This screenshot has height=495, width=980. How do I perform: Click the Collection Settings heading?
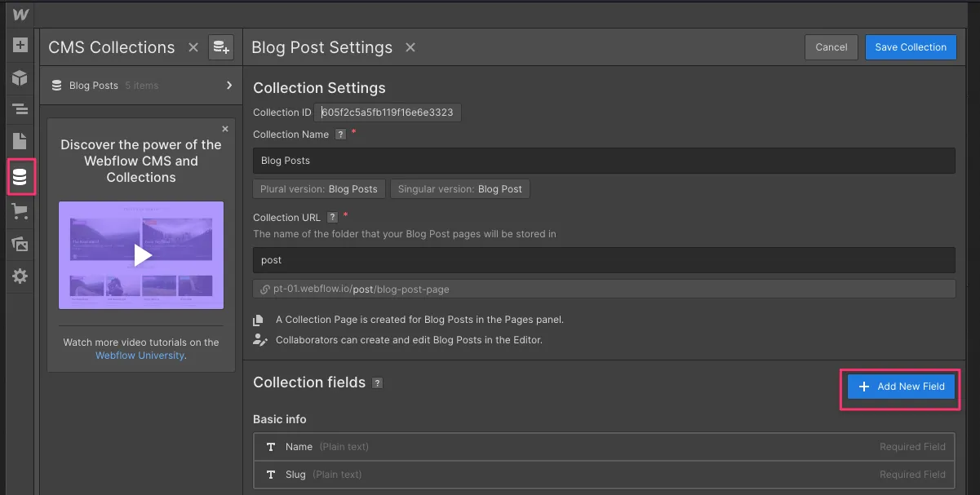(319, 88)
